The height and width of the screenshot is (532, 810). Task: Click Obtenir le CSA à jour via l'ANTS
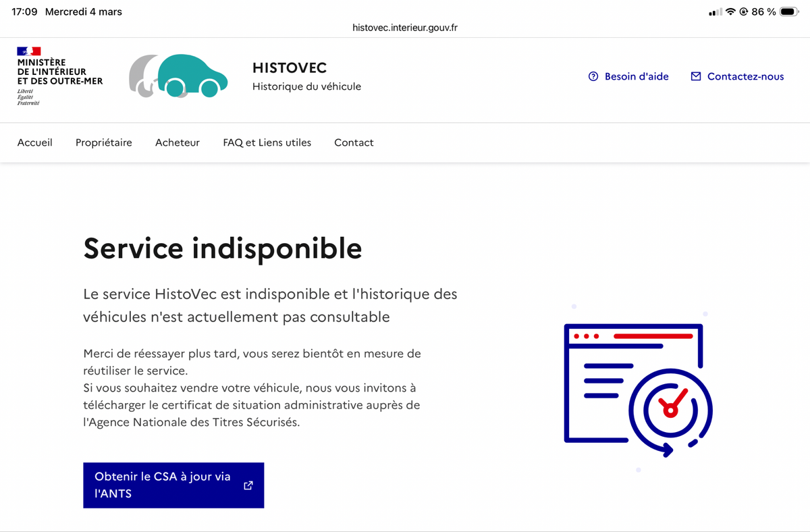(173, 485)
